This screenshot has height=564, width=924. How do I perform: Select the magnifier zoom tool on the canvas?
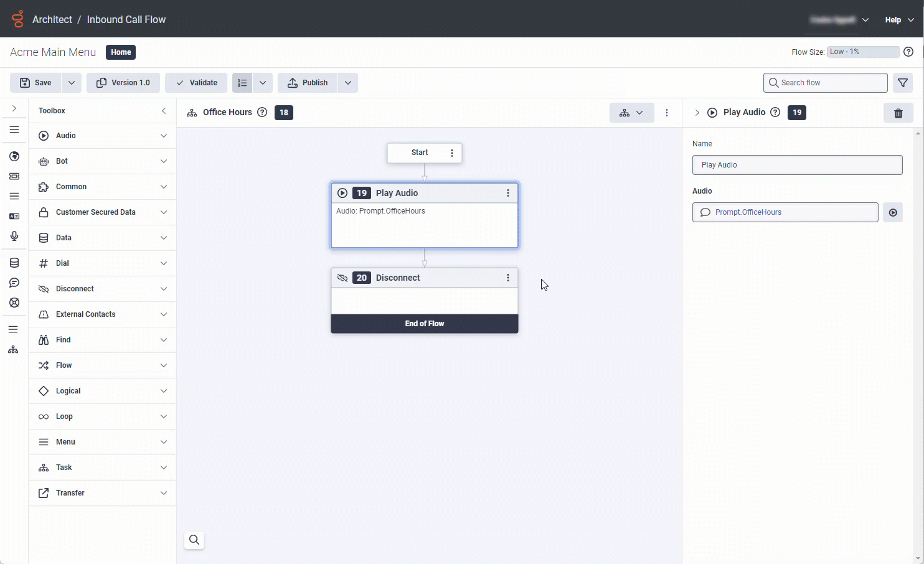[194, 540]
